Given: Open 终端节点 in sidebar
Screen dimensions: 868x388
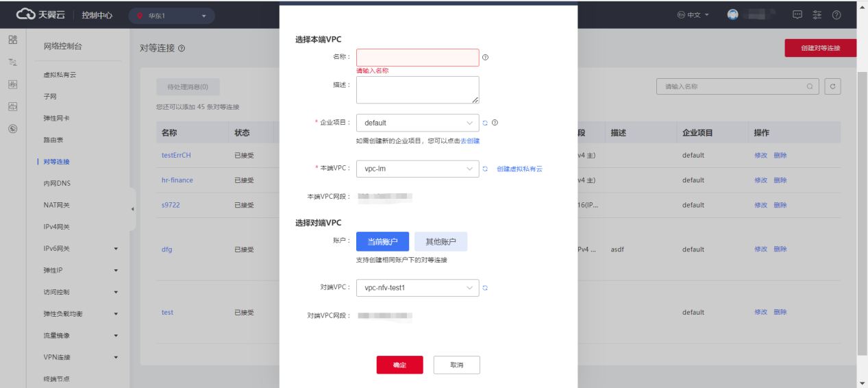Looking at the screenshot, I should (56, 379).
